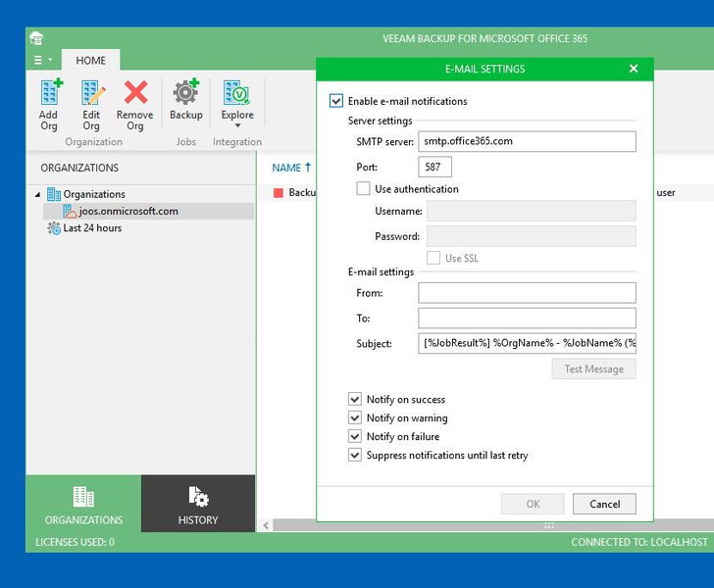Click the Test Message button
Screen dimensions: 714x588
(x=593, y=369)
